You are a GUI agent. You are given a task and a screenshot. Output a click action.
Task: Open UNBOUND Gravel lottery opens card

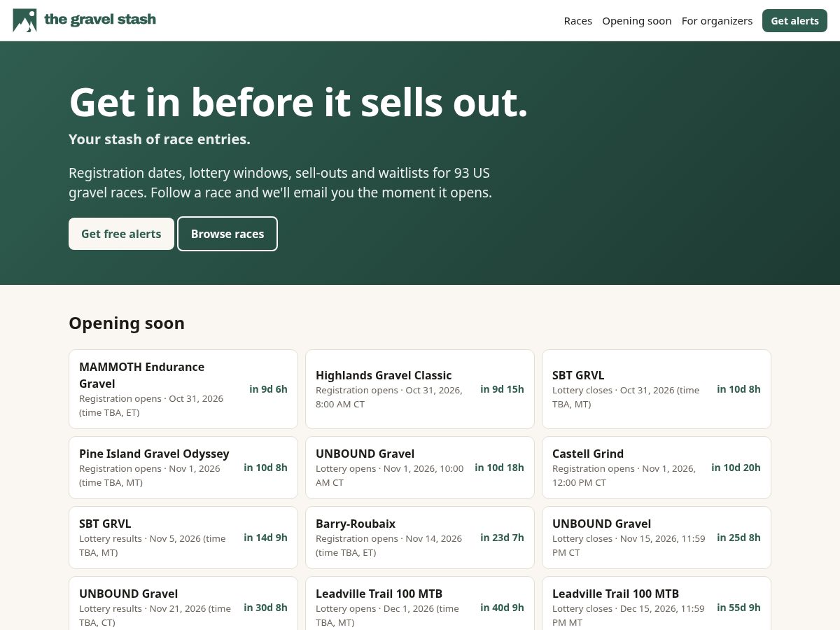tap(420, 468)
